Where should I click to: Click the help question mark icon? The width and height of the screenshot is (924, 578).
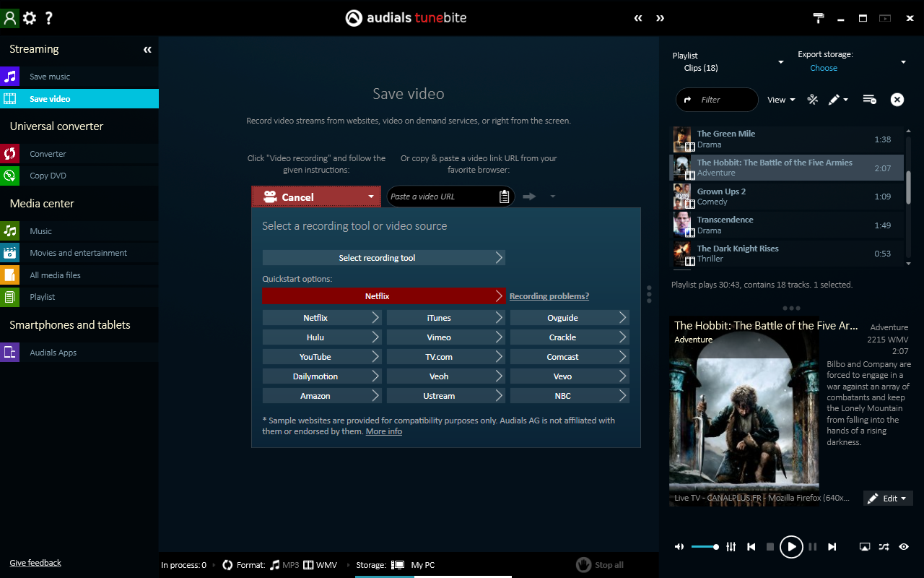49,18
